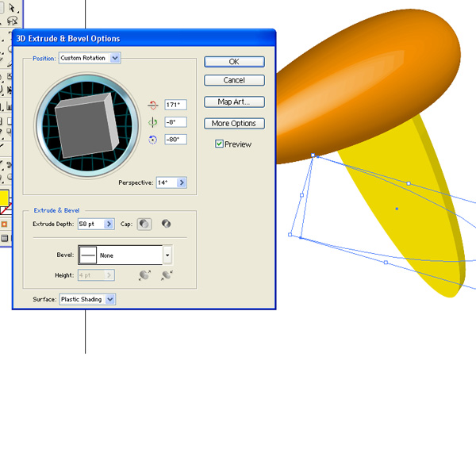This screenshot has height=476, width=476.
Task: Toggle the Preview checkbox
Action: tap(219, 144)
